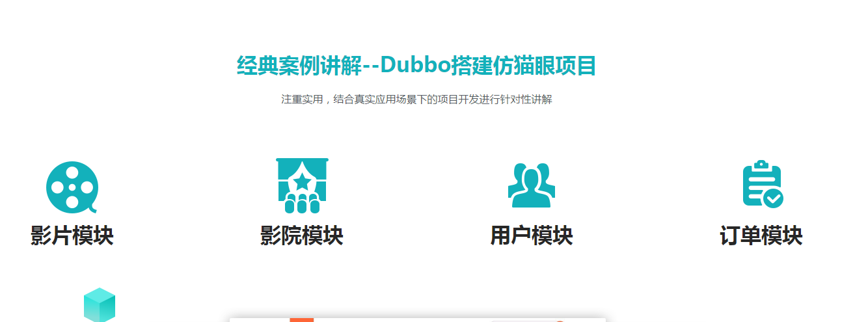Click the teal 3D cube icon
The width and height of the screenshot is (868, 322).
[100, 304]
